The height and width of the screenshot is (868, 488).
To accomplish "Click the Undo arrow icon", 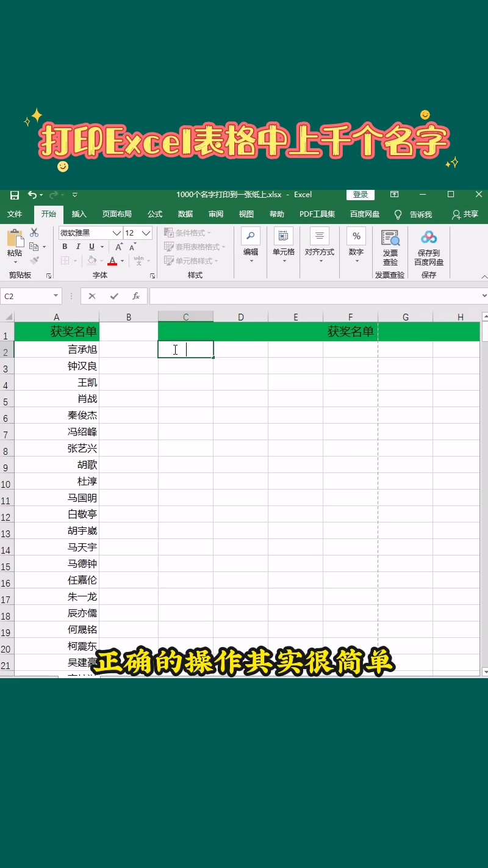I will pos(32,195).
